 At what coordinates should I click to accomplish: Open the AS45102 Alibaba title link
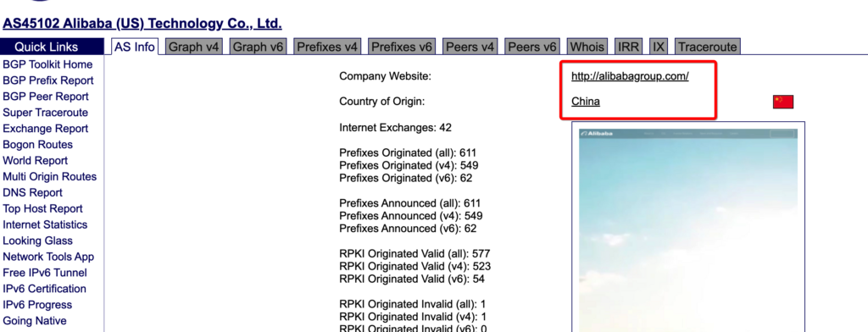coord(142,24)
